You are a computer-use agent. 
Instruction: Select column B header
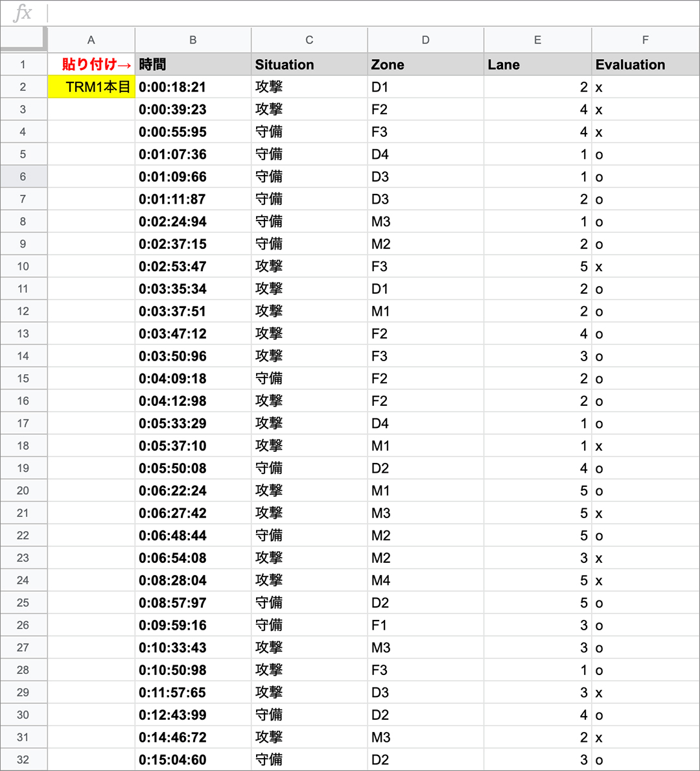coord(192,40)
